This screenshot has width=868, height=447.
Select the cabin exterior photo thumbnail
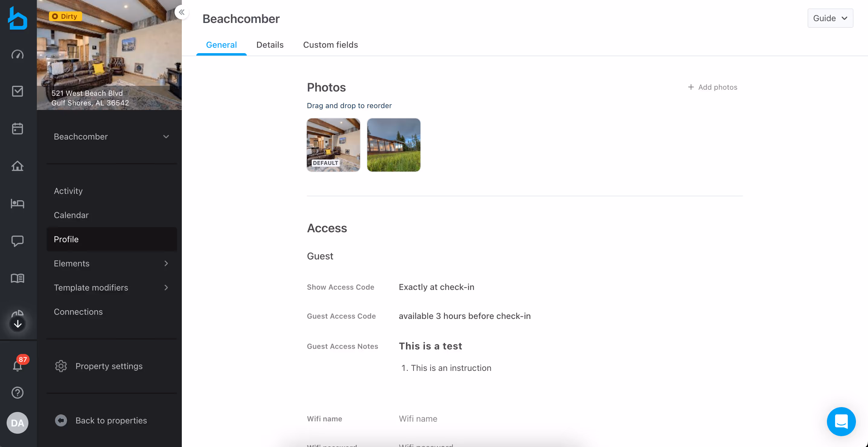pyautogui.click(x=394, y=145)
